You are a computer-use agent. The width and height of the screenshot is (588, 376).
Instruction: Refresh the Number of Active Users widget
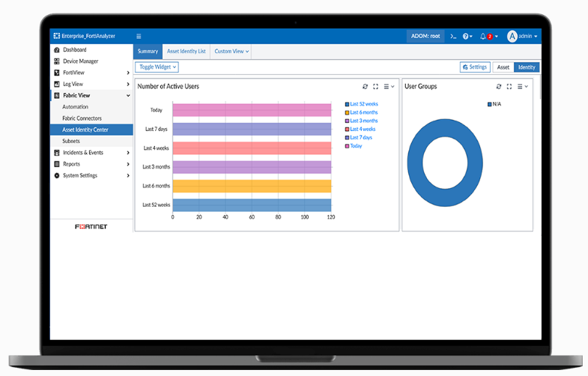366,87
